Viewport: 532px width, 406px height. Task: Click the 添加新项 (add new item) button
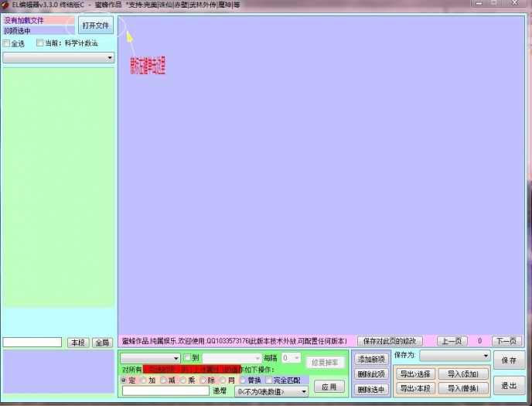point(371,359)
